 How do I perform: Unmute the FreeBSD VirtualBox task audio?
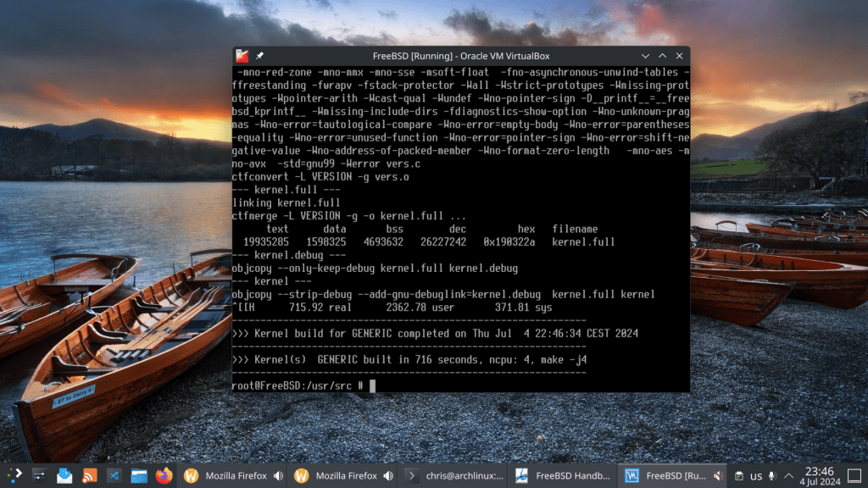point(718,475)
